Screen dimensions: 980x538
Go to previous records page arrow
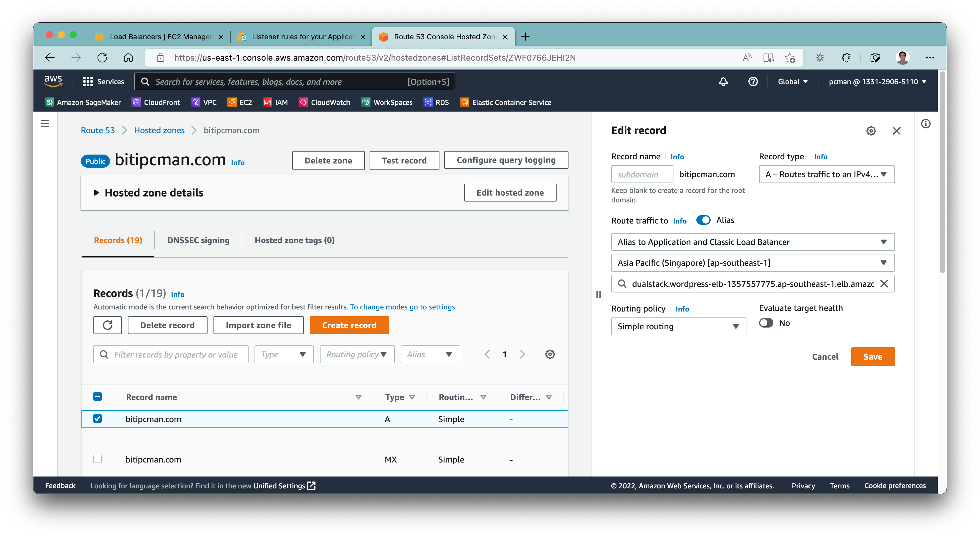point(487,354)
